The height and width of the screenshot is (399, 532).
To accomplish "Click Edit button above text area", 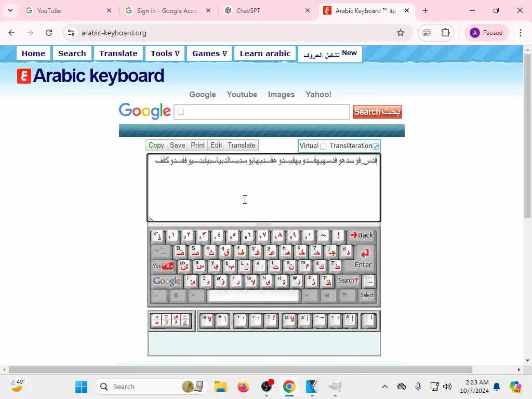I will tap(216, 145).
